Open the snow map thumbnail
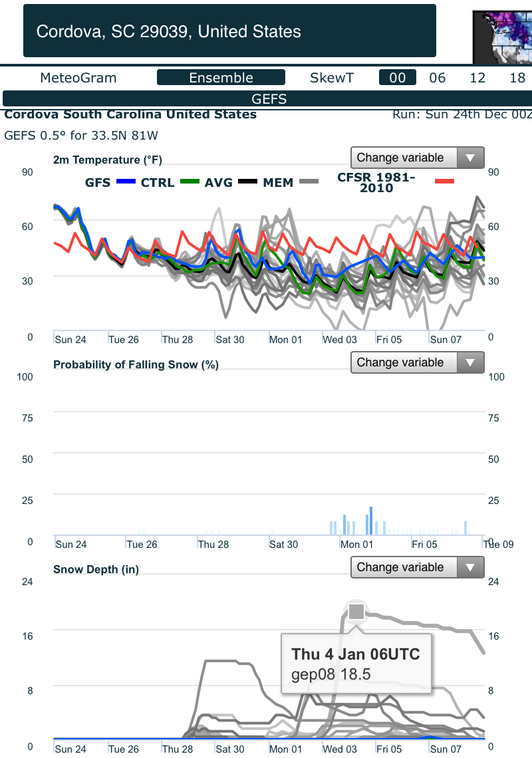The width and height of the screenshot is (532, 758). coord(502,37)
